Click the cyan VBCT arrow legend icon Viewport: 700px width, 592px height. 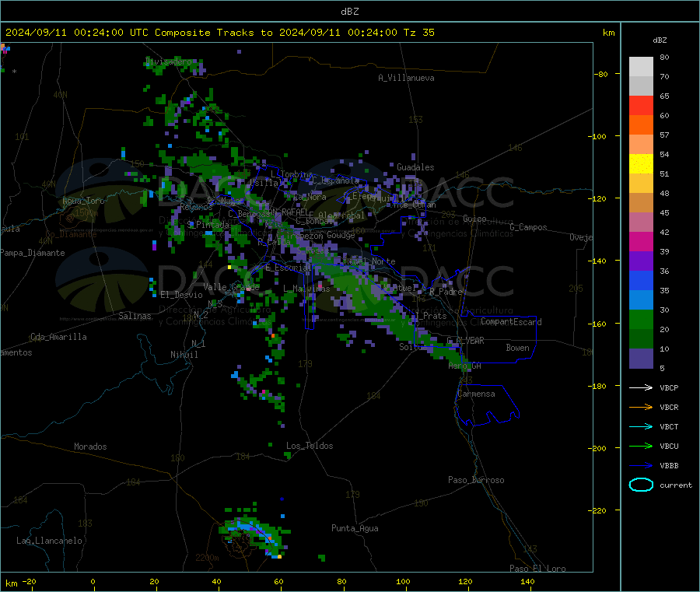coord(641,427)
